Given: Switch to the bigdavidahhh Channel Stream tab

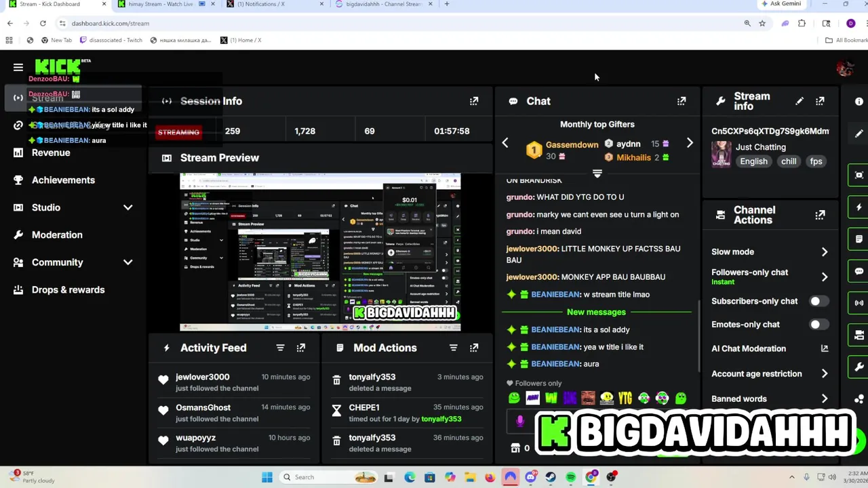Looking at the screenshot, I should pyautogui.click(x=383, y=4).
